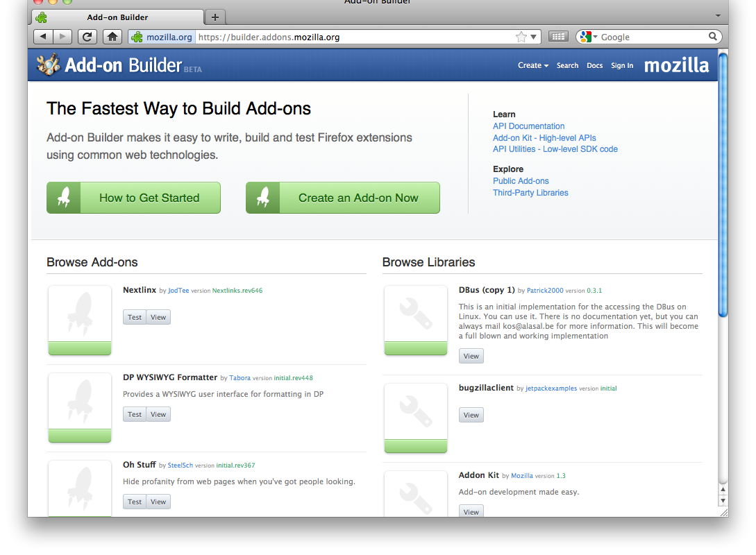This screenshot has width=756, height=555.
Task: Click Test button for DP WYSIWYG Formatter
Action: (135, 414)
